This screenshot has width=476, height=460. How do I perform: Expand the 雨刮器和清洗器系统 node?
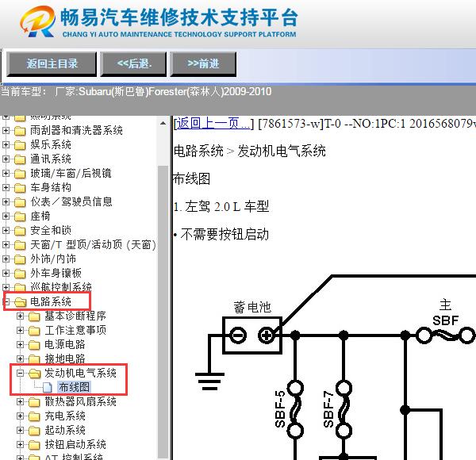pos(6,131)
